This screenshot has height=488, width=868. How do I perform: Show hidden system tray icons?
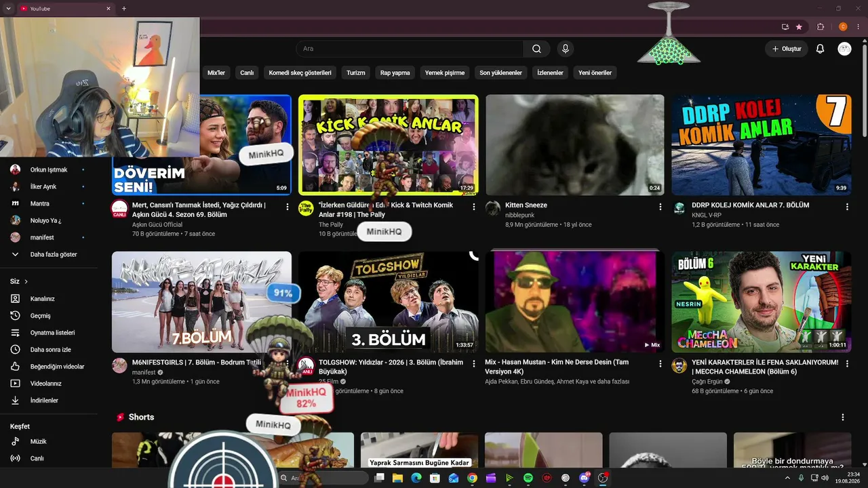[787, 478]
